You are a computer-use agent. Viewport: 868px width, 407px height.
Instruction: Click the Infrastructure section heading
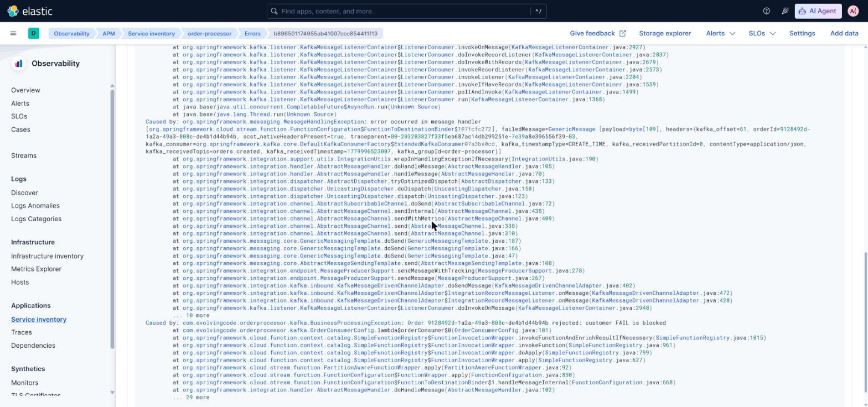(33, 242)
